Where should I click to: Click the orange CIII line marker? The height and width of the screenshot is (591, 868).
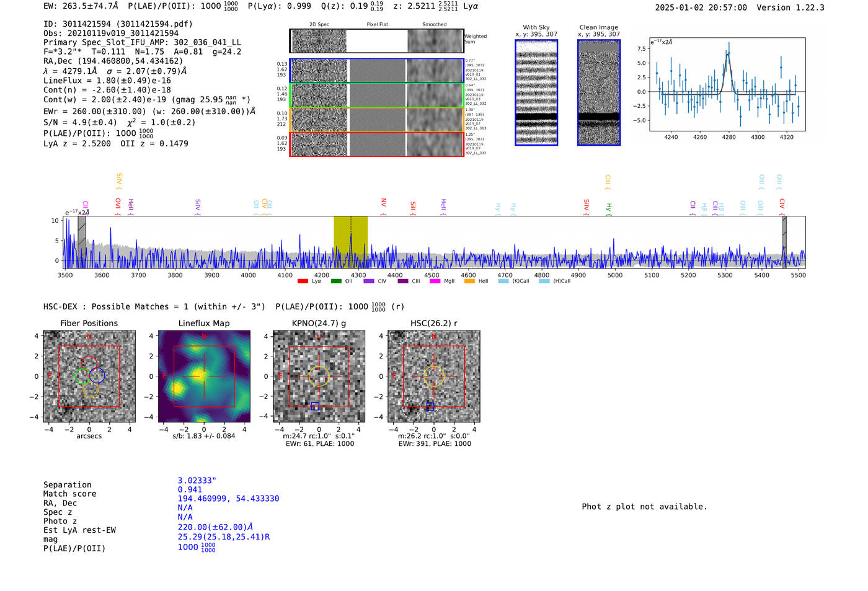click(x=608, y=182)
